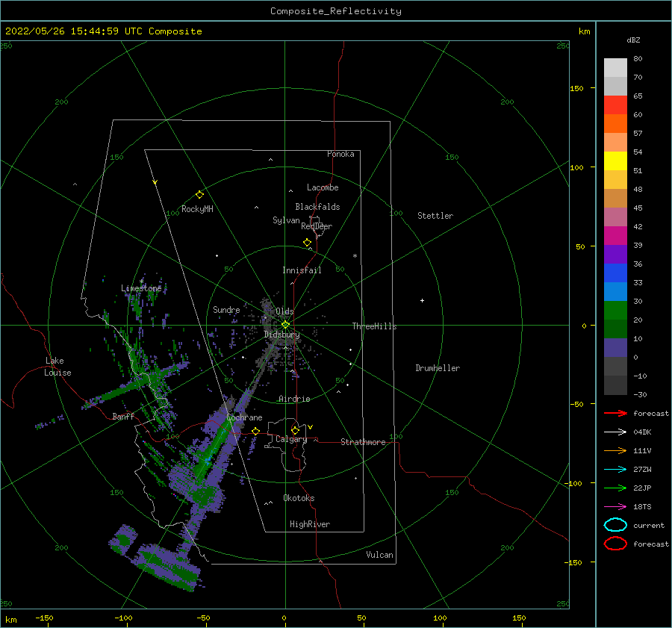672x628 pixels.
Task: Click the blue 33-36 dBZ color swatch
Action: click(x=615, y=273)
